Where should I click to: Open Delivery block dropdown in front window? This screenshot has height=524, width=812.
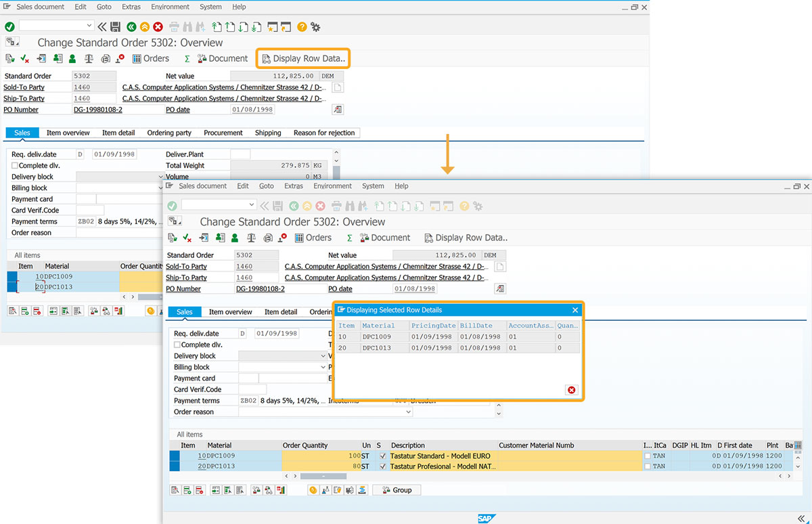click(323, 356)
